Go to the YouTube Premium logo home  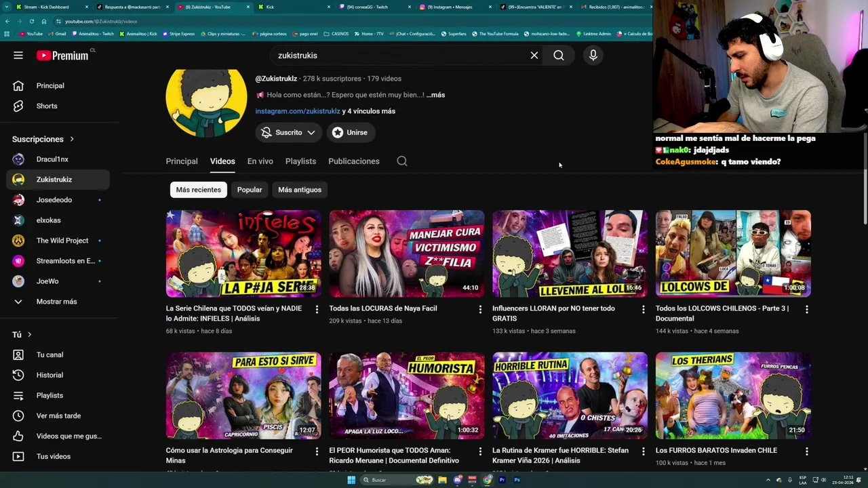click(x=62, y=56)
